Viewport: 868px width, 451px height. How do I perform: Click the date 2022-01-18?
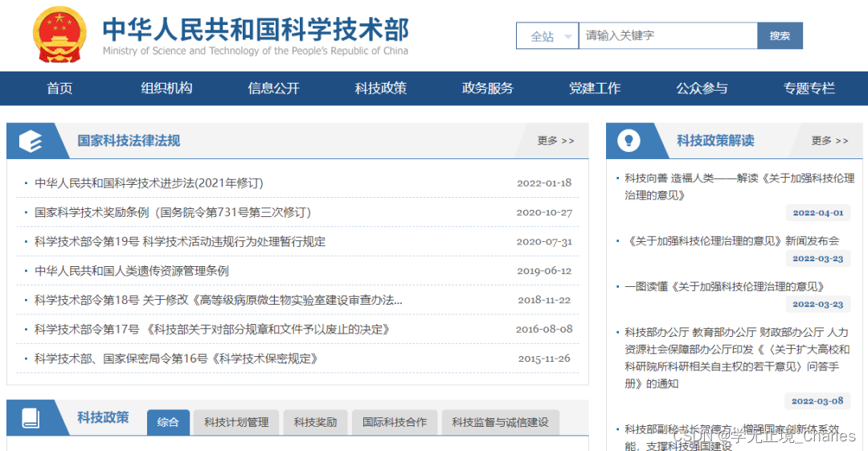544,182
